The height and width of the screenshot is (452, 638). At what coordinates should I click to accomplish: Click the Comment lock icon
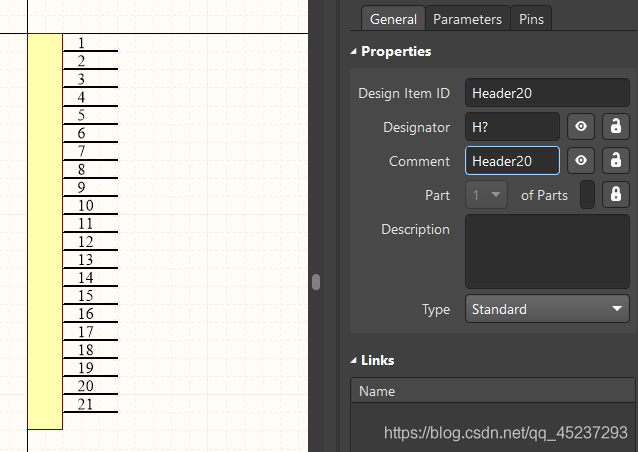coord(616,160)
